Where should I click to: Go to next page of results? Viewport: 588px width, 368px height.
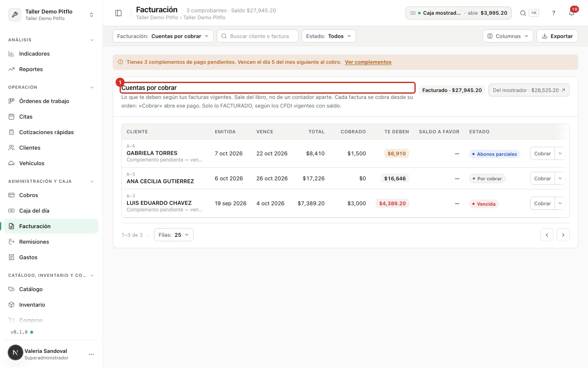[563, 235]
